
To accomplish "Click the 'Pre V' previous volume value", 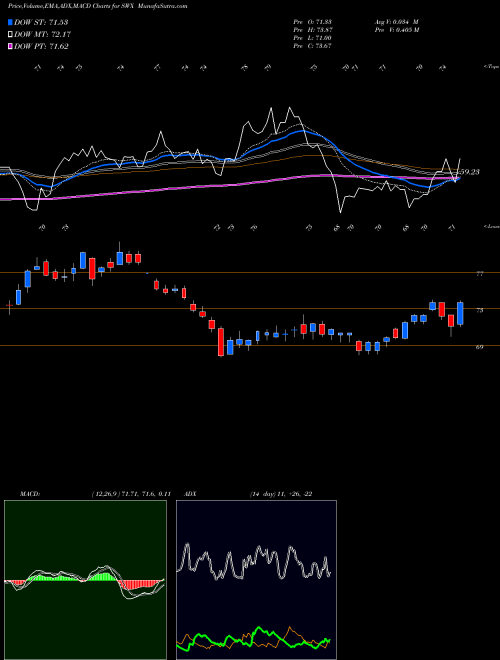I will click(x=396, y=30).
